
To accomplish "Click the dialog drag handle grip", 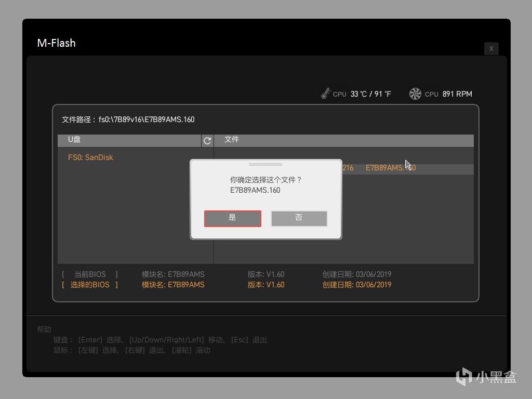I will (265, 164).
